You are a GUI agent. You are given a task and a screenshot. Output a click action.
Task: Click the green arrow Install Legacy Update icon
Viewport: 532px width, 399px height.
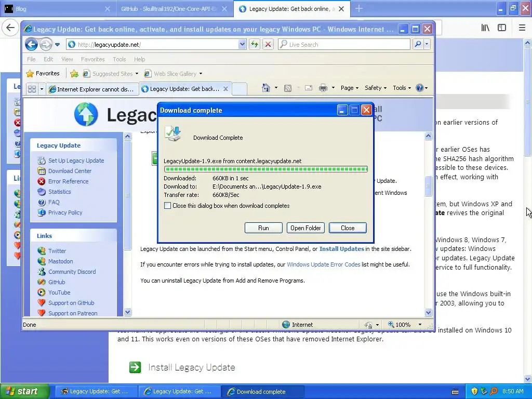(135, 367)
